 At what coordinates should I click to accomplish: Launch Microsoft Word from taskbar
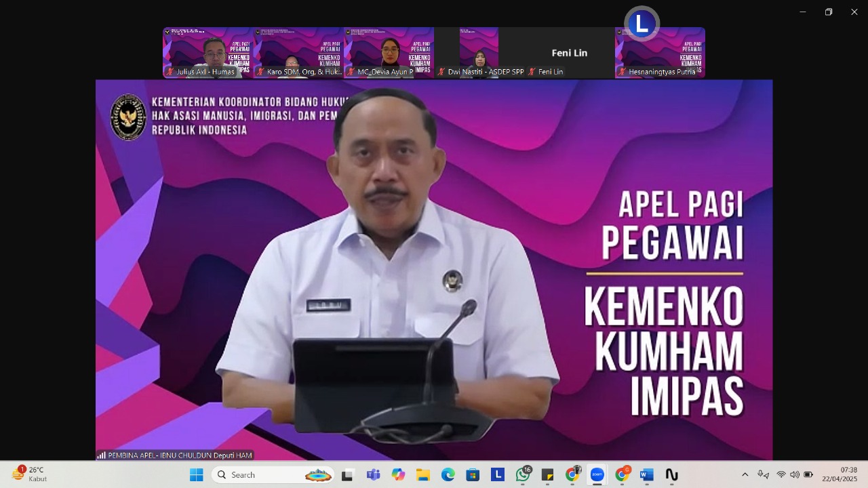(x=647, y=474)
